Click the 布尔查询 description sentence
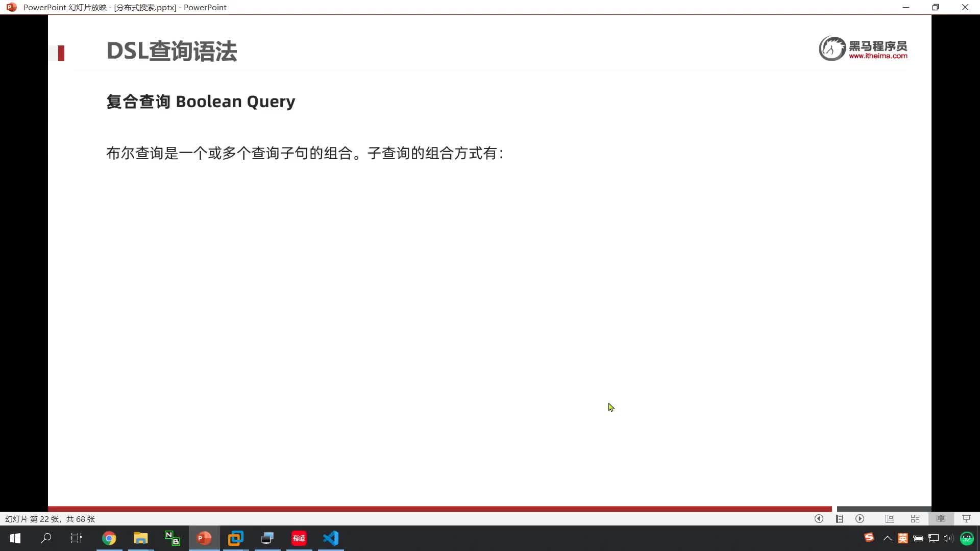Image resolution: width=980 pixels, height=551 pixels. [x=305, y=153]
